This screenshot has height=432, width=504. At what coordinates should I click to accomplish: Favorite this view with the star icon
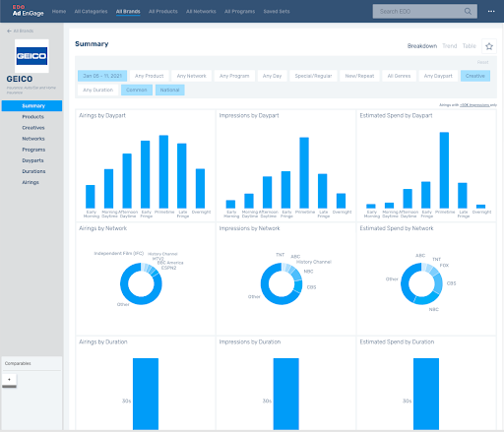pyautogui.click(x=489, y=46)
